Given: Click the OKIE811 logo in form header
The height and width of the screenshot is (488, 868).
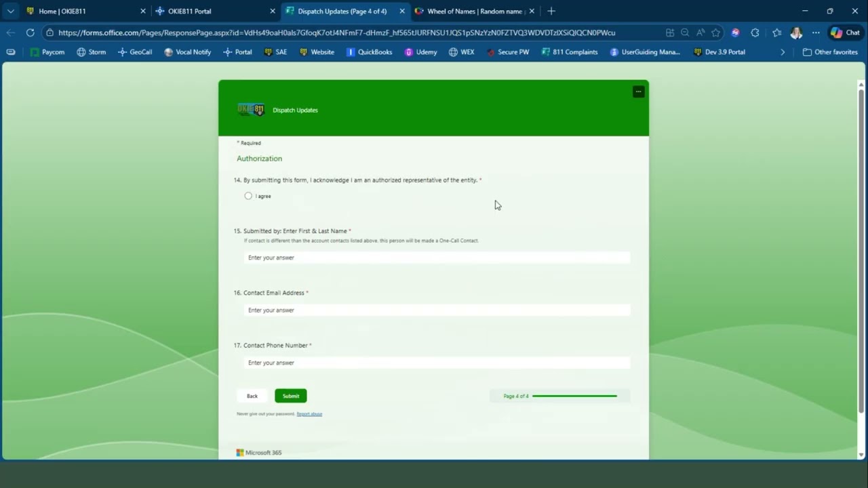Looking at the screenshot, I should [x=250, y=110].
